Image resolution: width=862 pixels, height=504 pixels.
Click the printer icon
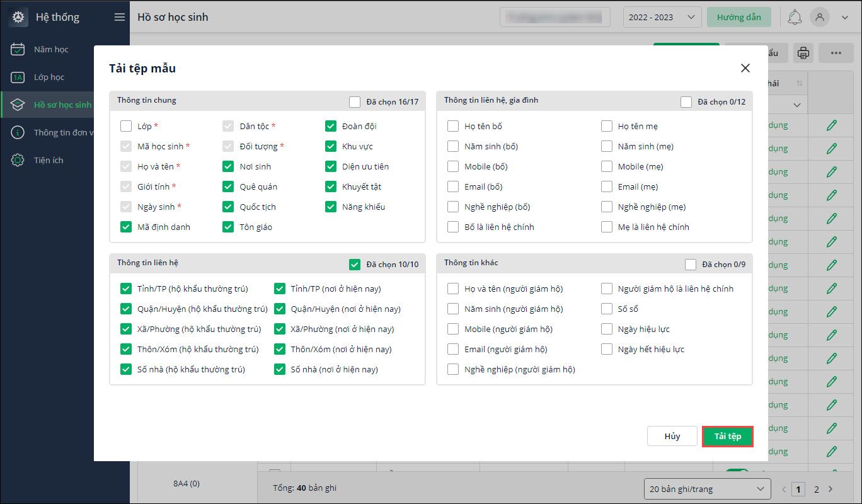tap(803, 54)
